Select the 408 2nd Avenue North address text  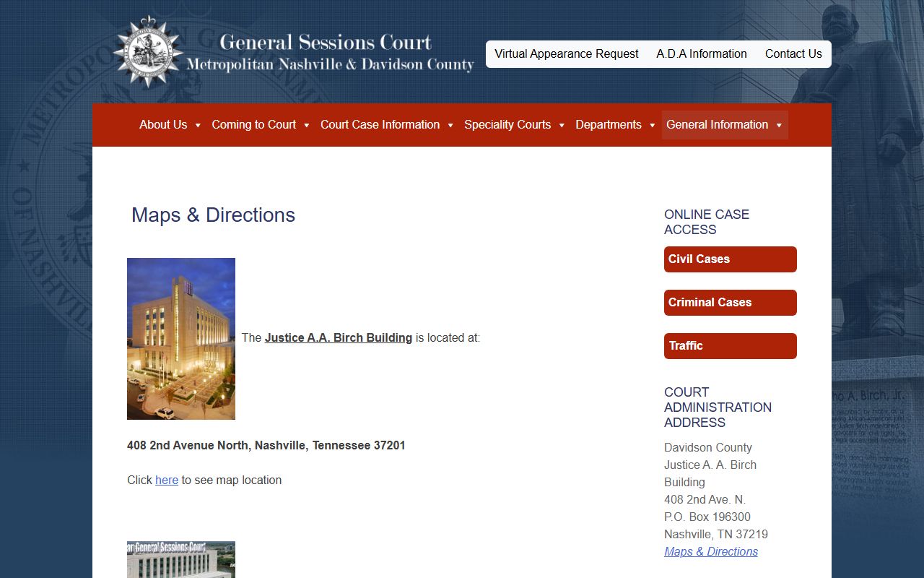(266, 446)
